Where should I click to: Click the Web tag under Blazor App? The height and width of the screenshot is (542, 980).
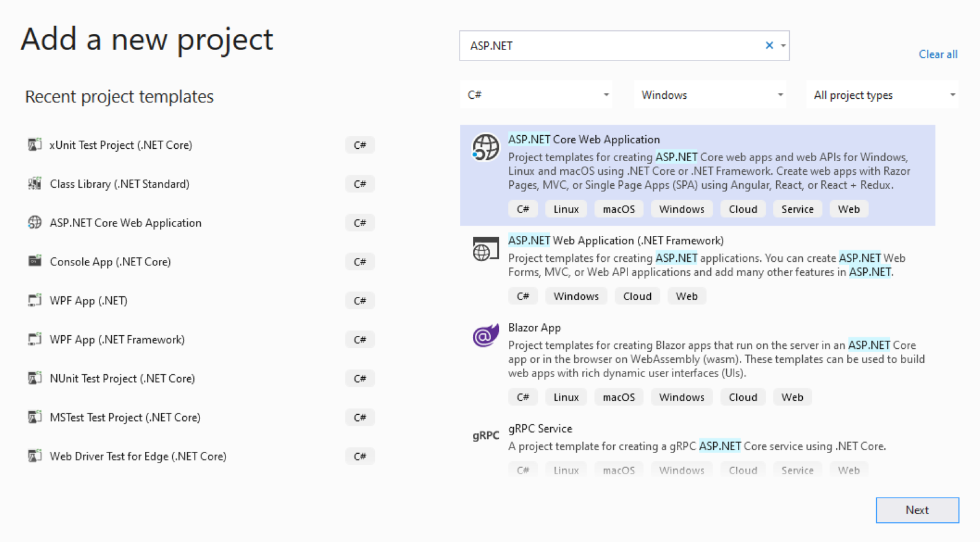coord(792,398)
